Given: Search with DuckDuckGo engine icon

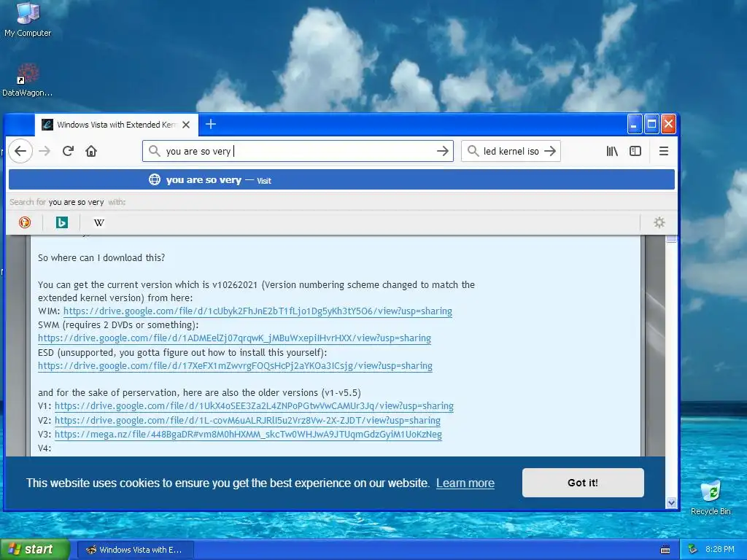Looking at the screenshot, I should pos(25,222).
